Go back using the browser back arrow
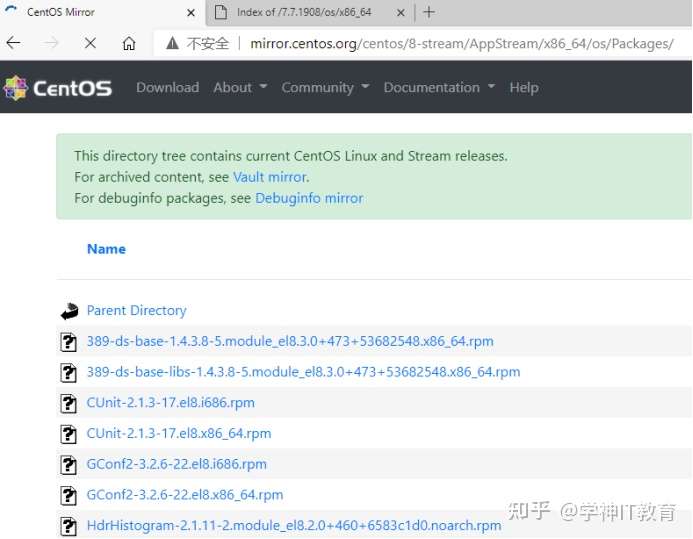Image resolution: width=693 pixels, height=539 pixels. (13, 43)
